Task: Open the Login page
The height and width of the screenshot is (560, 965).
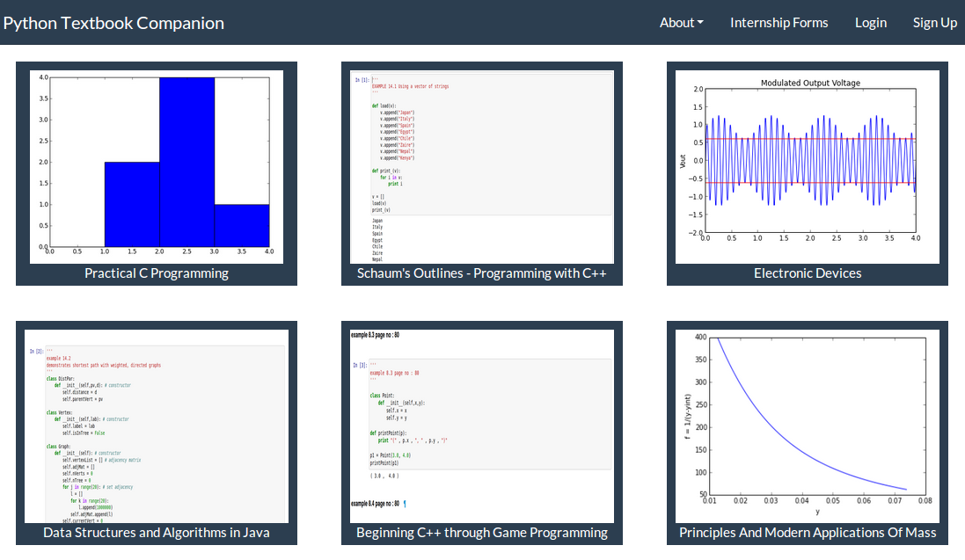Action: click(870, 23)
